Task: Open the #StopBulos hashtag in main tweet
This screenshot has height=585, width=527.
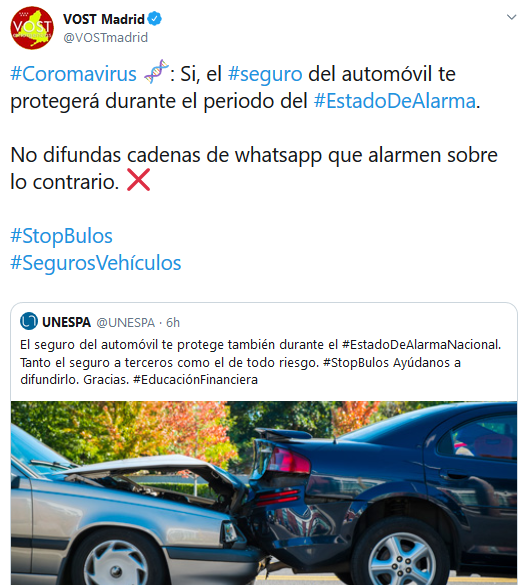Action: [62, 236]
